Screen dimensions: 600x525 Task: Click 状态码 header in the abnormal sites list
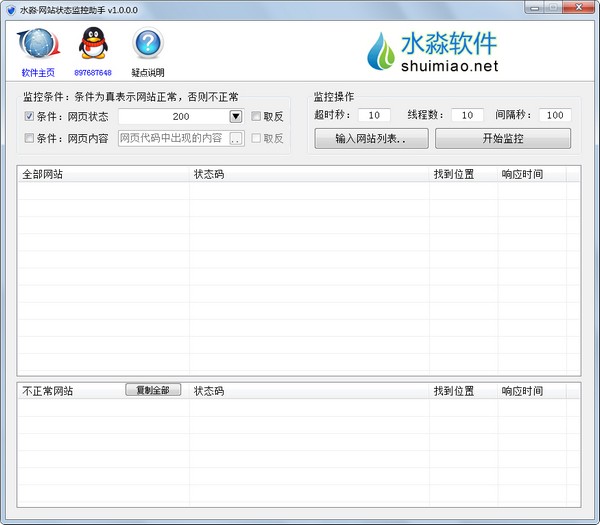(x=310, y=391)
